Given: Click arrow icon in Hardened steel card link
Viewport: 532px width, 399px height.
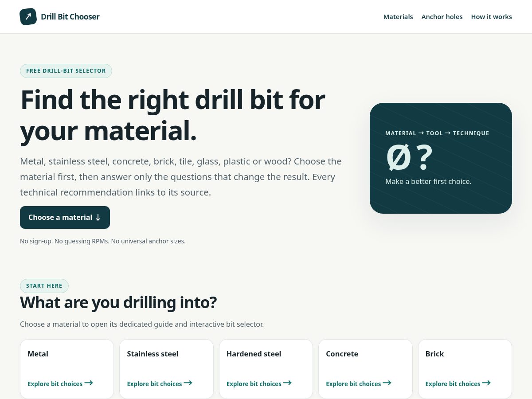Looking at the screenshot, I should 287,383.
